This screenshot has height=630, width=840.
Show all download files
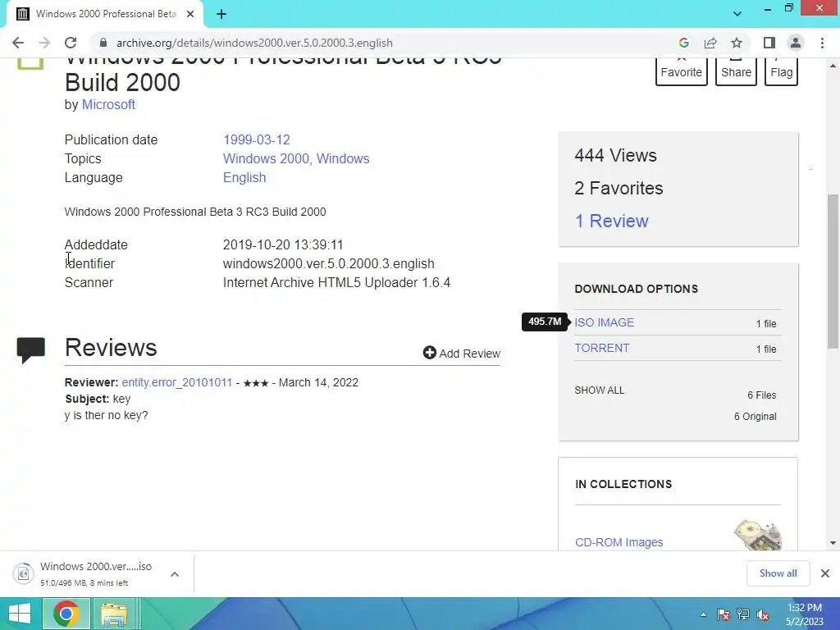point(600,390)
